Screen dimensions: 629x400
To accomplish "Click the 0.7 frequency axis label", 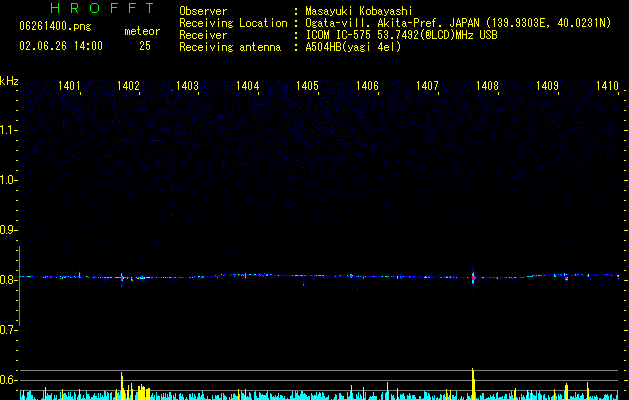I will pos(8,330).
